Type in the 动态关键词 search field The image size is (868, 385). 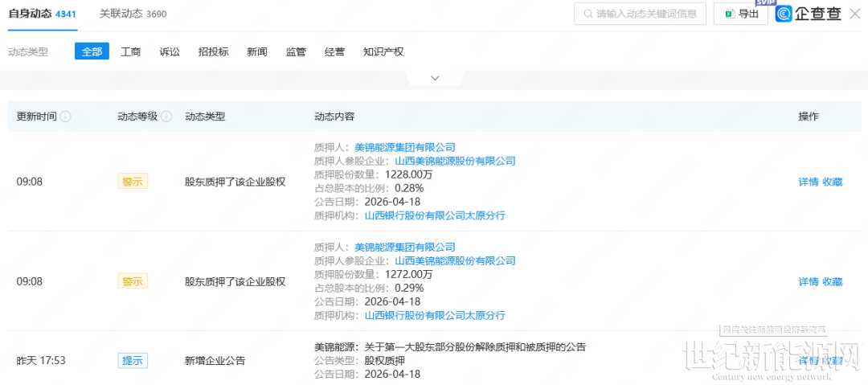[647, 14]
